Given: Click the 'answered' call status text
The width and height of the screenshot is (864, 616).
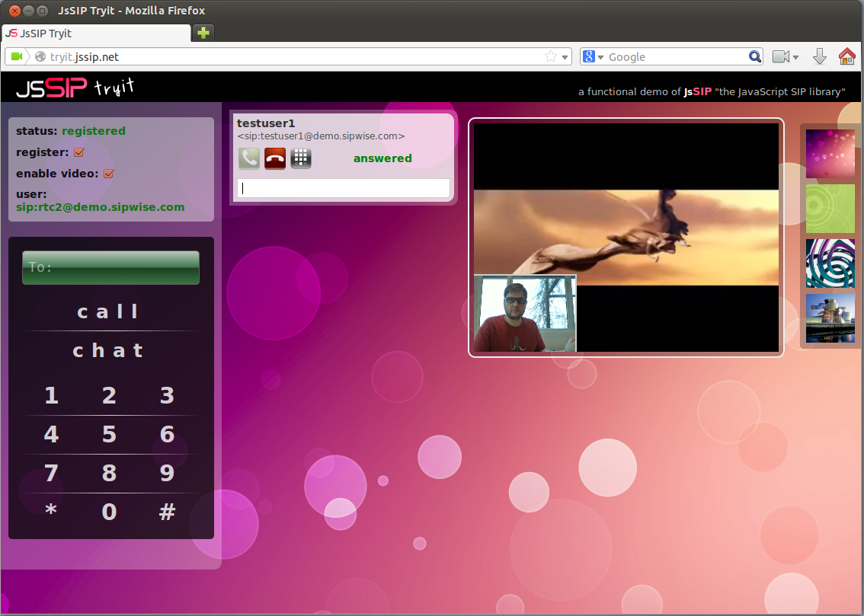Looking at the screenshot, I should pyautogui.click(x=382, y=158).
